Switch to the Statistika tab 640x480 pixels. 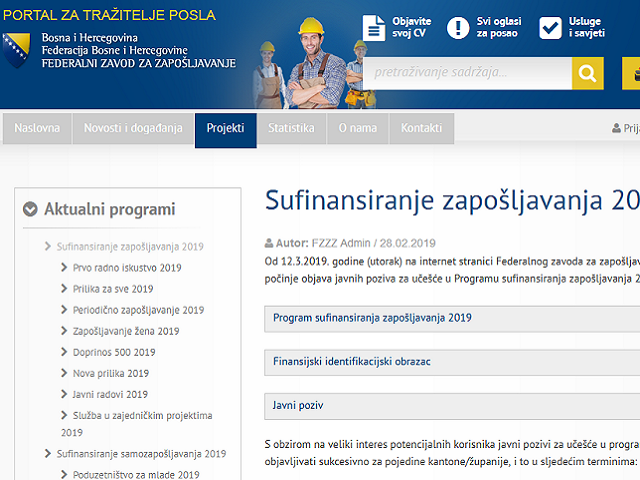[x=291, y=128]
